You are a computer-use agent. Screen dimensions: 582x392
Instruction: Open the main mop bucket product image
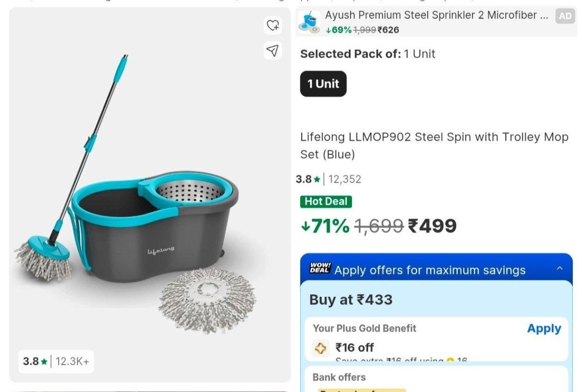click(x=150, y=204)
